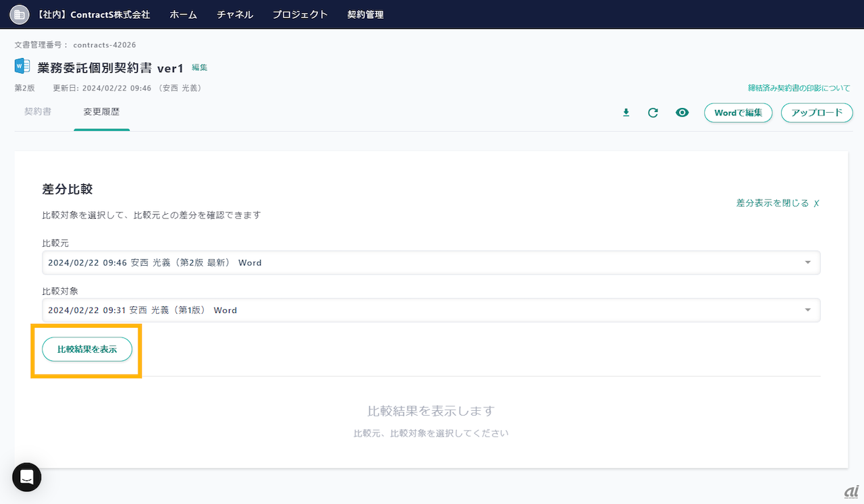
Task: Expand the 比較元 version dropdown arrow
Action: [808, 262]
